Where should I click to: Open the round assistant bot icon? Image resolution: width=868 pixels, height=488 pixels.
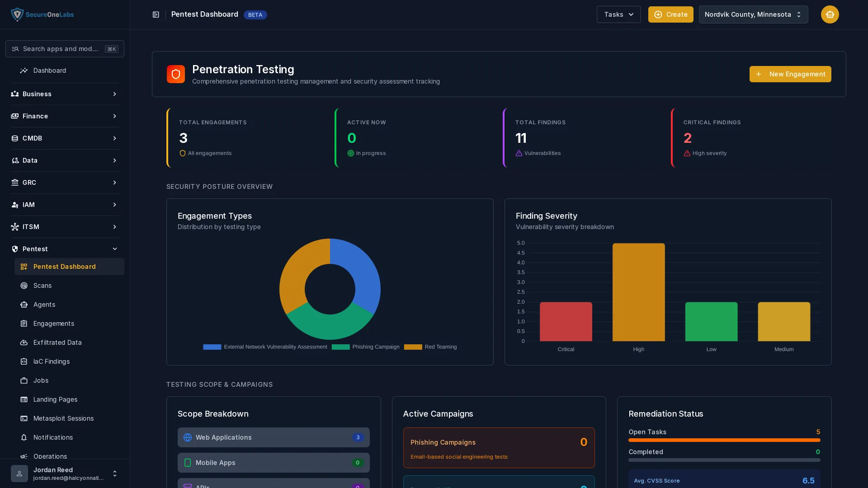click(x=830, y=14)
